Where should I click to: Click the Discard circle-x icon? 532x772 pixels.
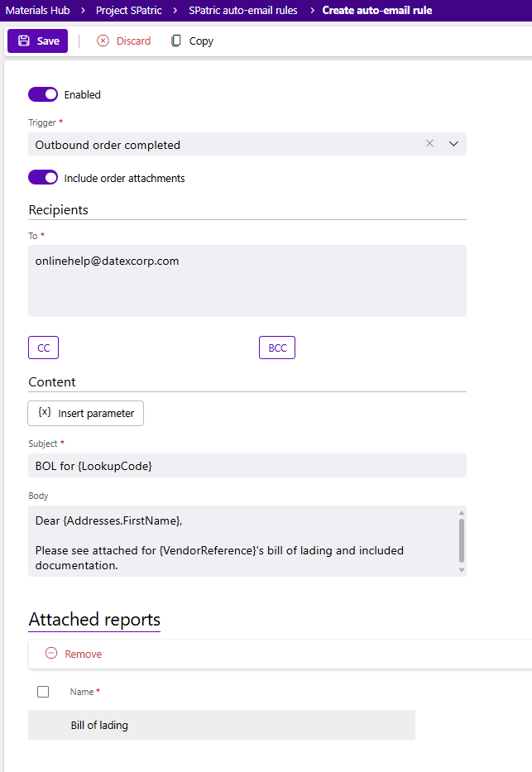(x=103, y=41)
